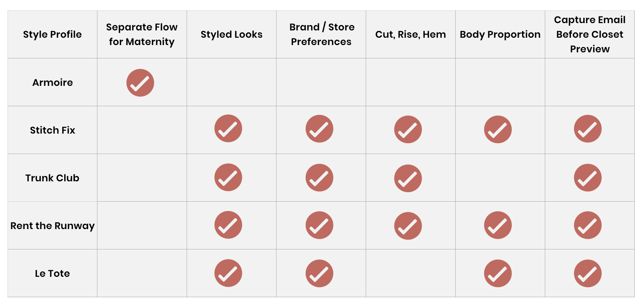This screenshot has width=644, height=308.
Task: Select Stitch Fix Body Proportion checkmark
Action: [x=498, y=129]
